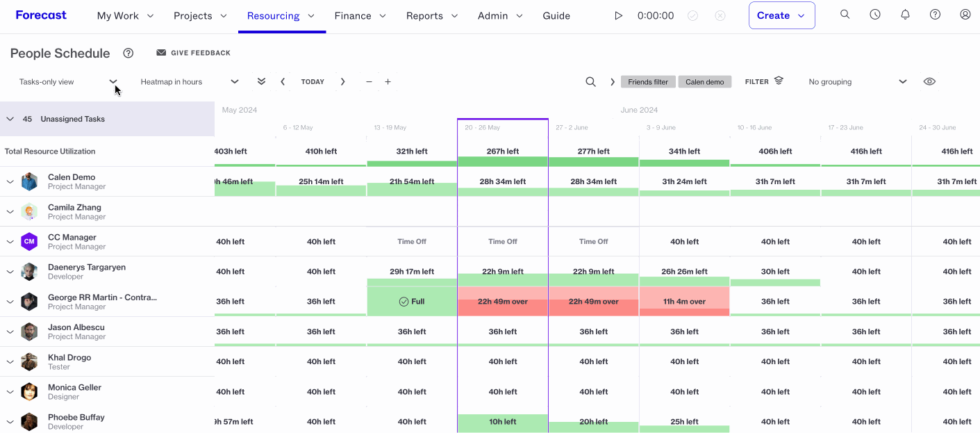Image resolution: width=980 pixels, height=433 pixels.
Task: Open the recent history clock icon
Action: (875, 15)
